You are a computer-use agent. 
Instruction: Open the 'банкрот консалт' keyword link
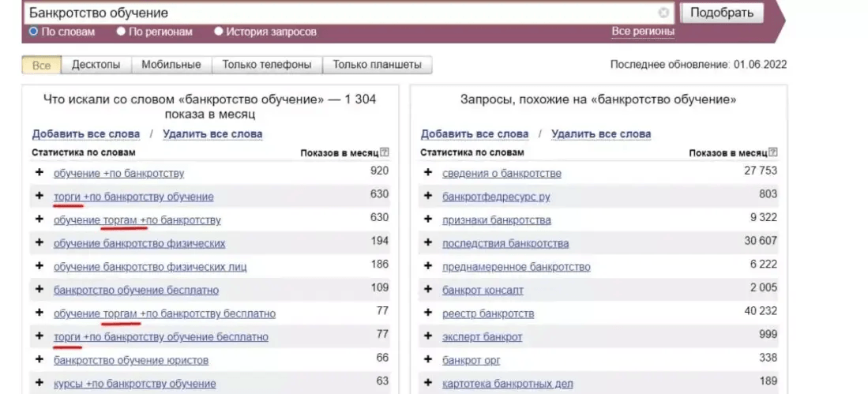coord(483,290)
